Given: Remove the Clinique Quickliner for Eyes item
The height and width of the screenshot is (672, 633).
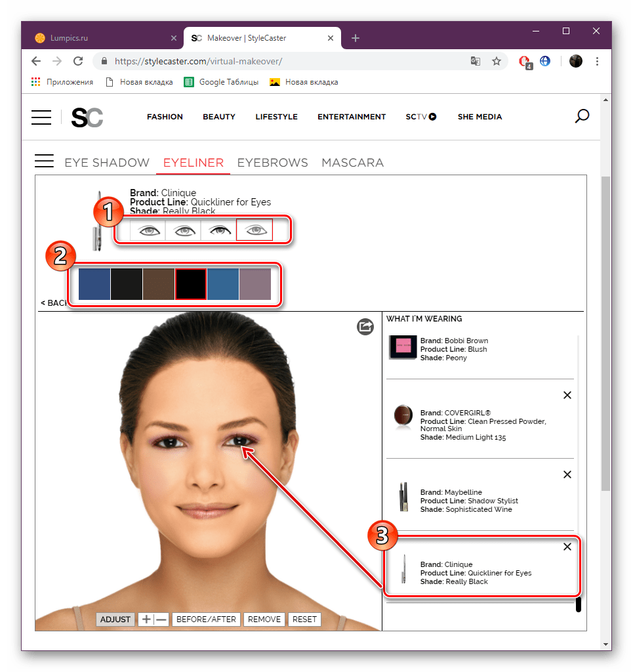Looking at the screenshot, I should (x=567, y=547).
